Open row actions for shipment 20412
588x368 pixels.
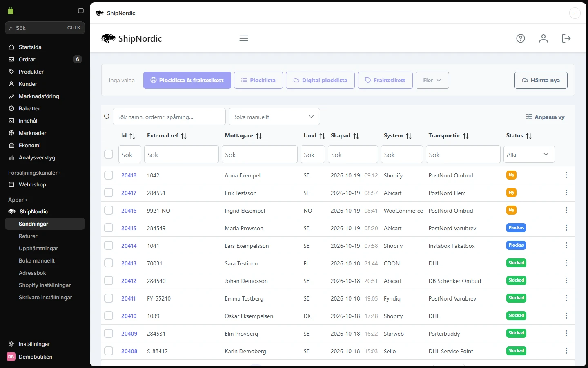[x=566, y=280]
